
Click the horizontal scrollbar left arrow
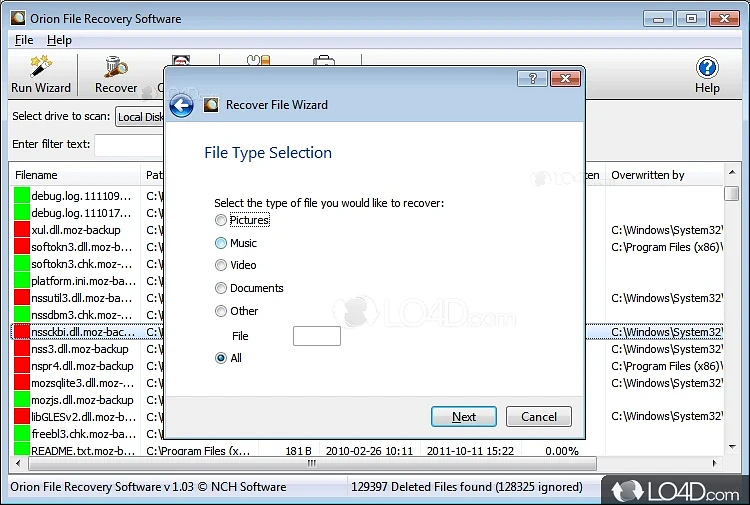click(18, 463)
